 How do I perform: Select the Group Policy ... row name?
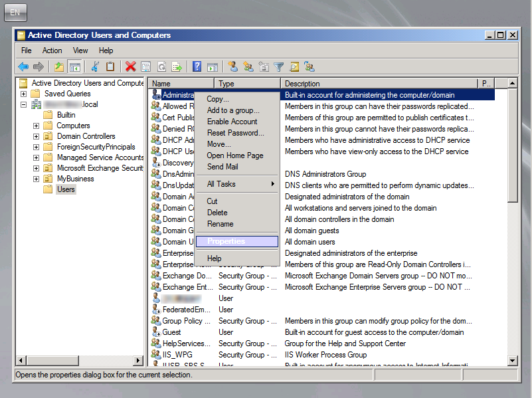(186, 321)
